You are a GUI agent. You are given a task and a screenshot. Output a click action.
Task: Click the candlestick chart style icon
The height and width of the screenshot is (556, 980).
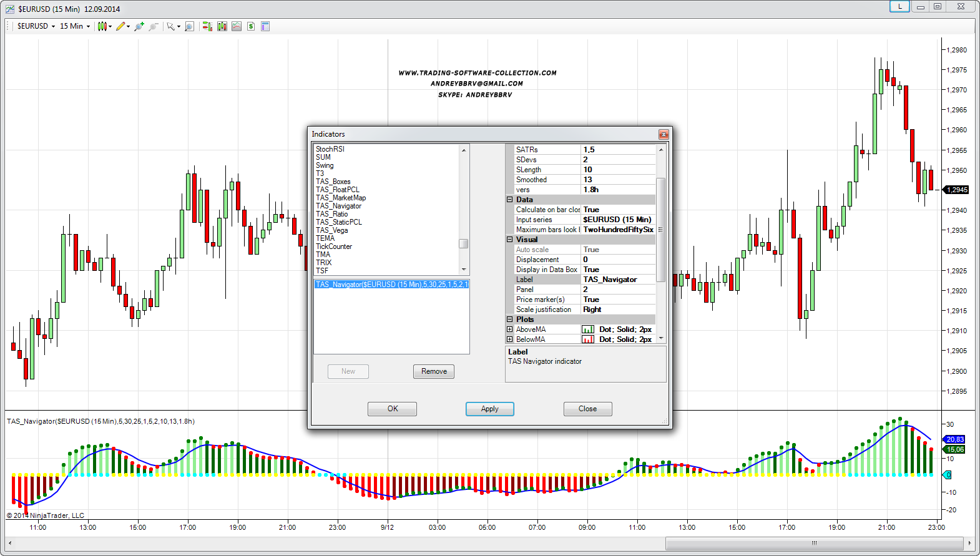point(102,26)
